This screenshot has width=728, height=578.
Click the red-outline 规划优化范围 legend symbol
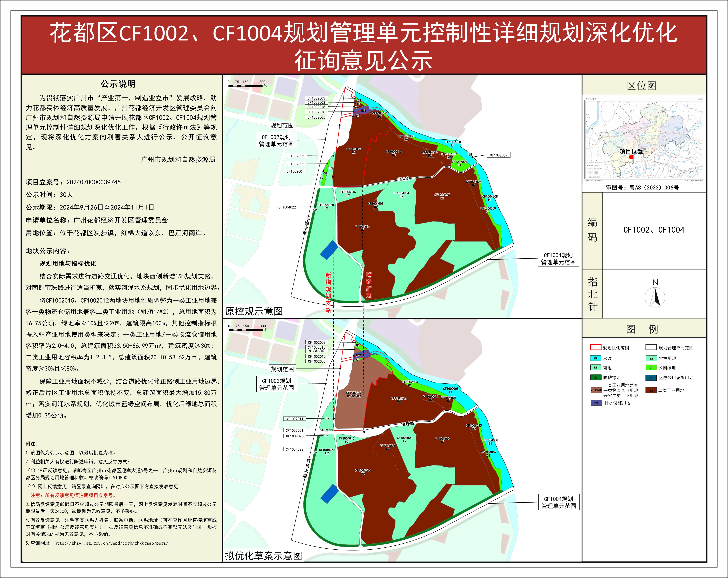(x=595, y=347)
